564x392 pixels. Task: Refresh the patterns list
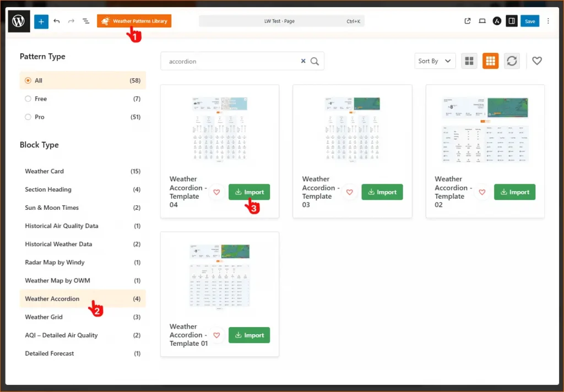(511, 61)
